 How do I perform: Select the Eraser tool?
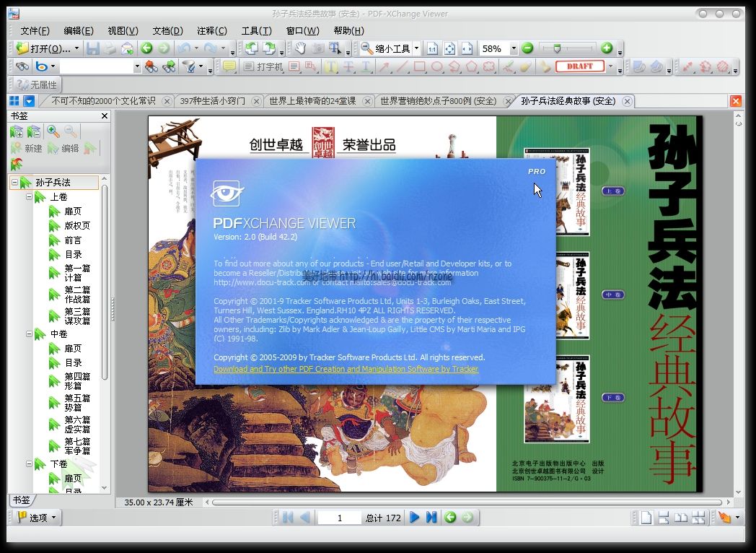click(525, 66)
